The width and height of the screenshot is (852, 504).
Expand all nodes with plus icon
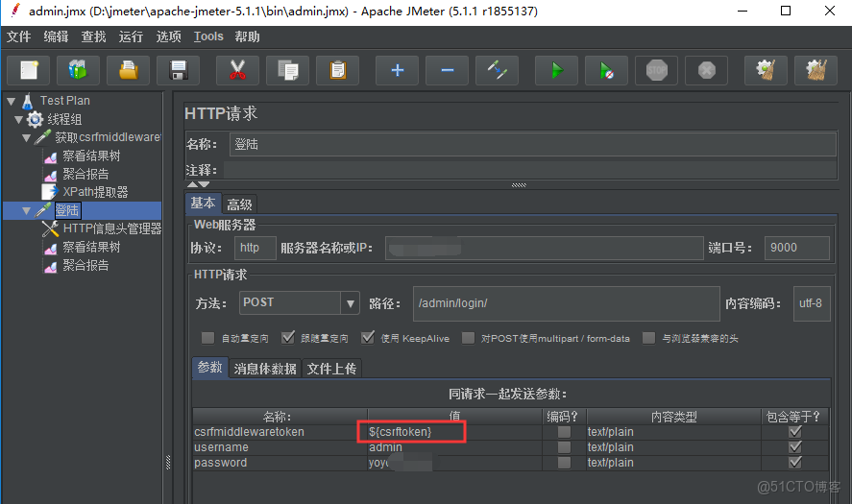coord(398,70)
